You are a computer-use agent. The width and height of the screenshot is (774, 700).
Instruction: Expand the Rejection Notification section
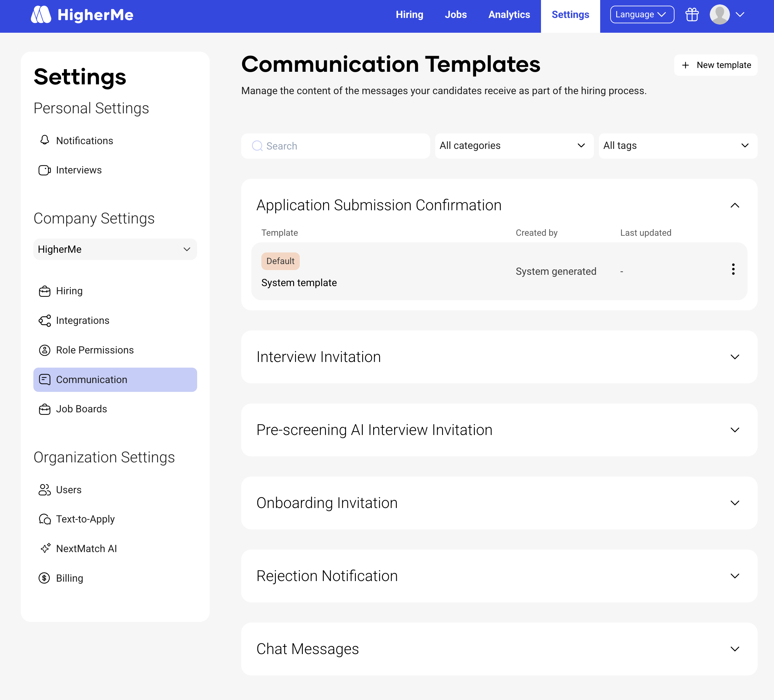tap(734, 576)
